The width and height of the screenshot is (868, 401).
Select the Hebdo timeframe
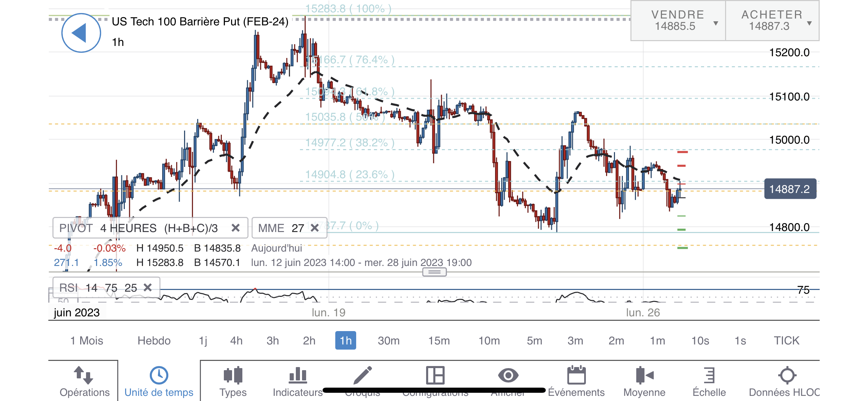pyautogui.click(x=154, y=341)
